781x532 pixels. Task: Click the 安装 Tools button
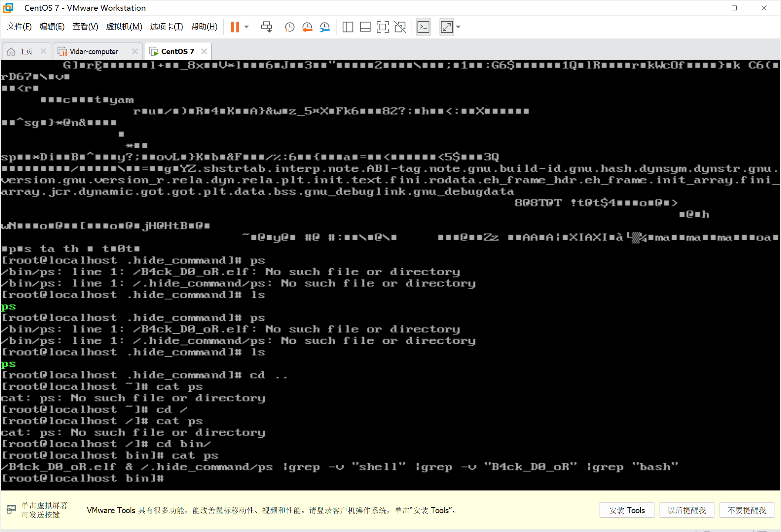(627, 510)
